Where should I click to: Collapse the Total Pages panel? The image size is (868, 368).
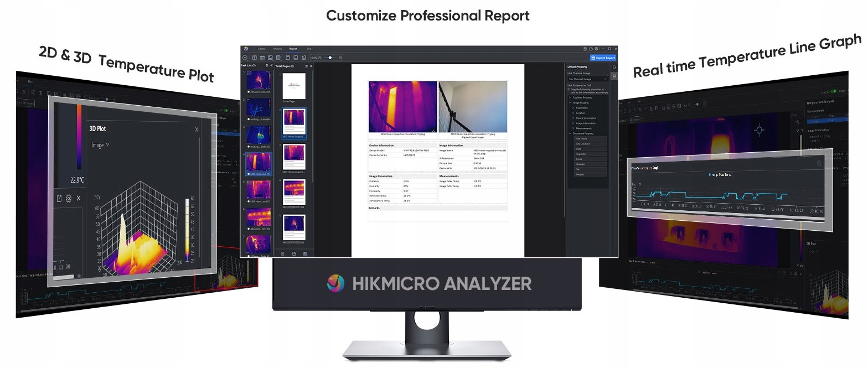pyautogui.click(x=311, y=66)
